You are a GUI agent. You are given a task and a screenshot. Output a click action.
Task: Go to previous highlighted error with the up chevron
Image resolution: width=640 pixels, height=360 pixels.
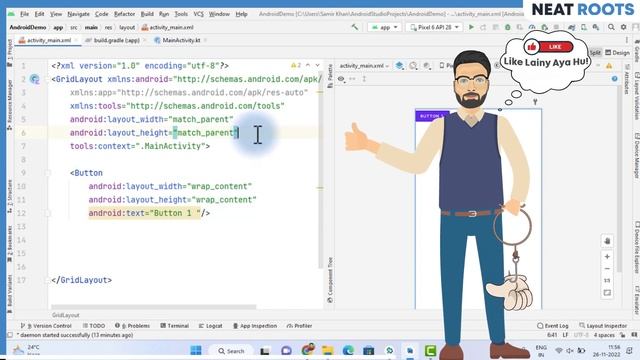click(308, 65)
